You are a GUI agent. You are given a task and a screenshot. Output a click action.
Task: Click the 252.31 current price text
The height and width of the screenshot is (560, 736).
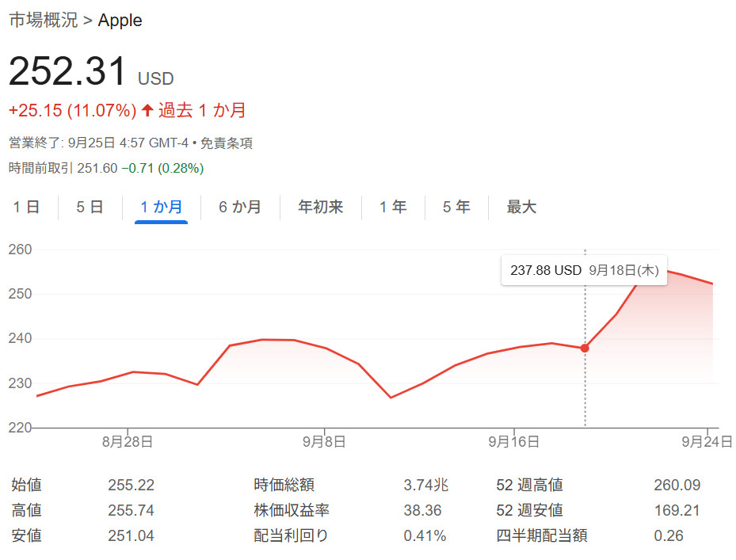point(67,72)
